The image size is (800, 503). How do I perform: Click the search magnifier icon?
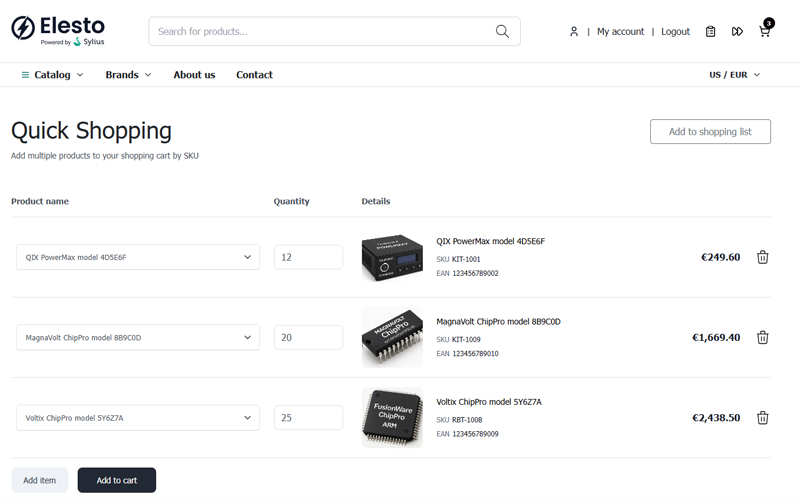(502, 31)
